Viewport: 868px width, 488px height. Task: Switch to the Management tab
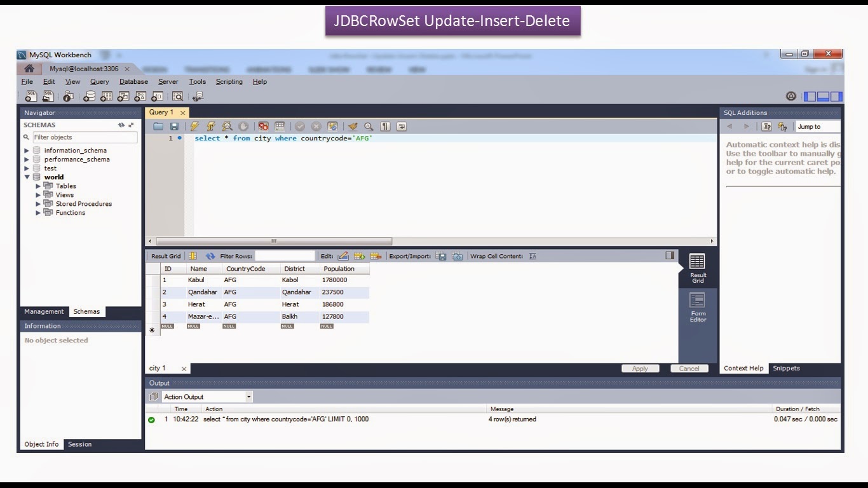[44, 311]
